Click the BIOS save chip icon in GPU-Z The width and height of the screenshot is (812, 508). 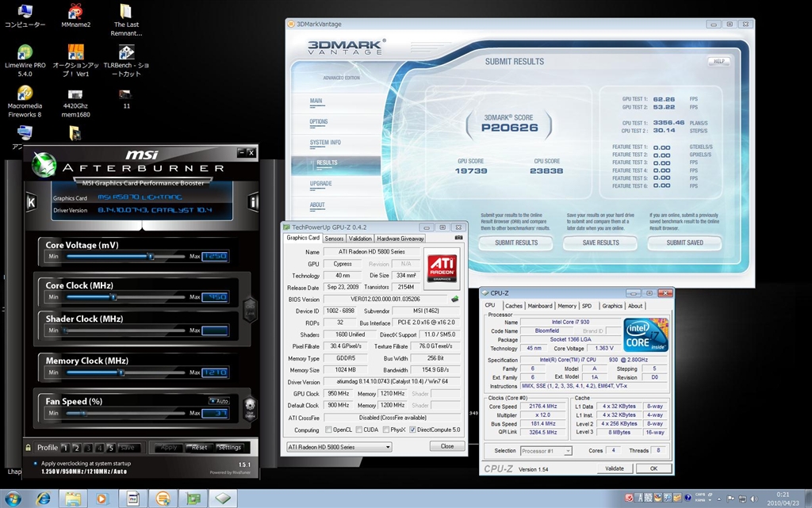454,299
